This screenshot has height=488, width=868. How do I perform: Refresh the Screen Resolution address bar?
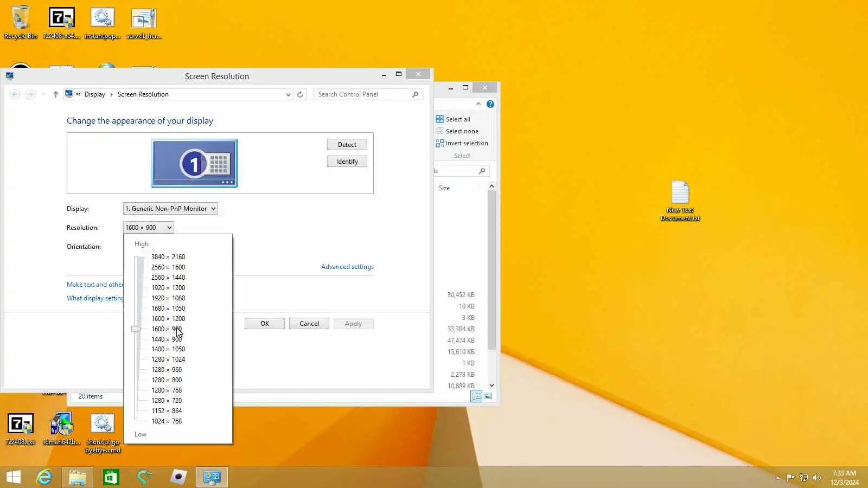coord(300,94)
